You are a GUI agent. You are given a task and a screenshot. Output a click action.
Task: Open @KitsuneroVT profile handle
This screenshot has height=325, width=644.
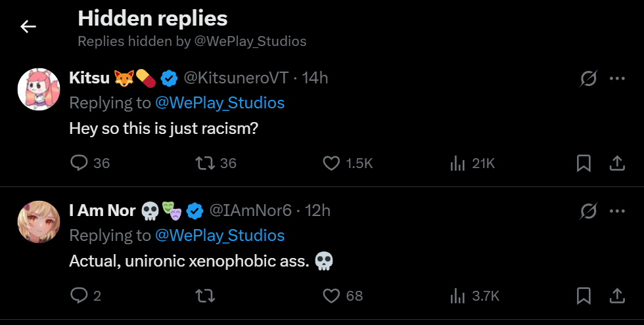coord(236,78)
